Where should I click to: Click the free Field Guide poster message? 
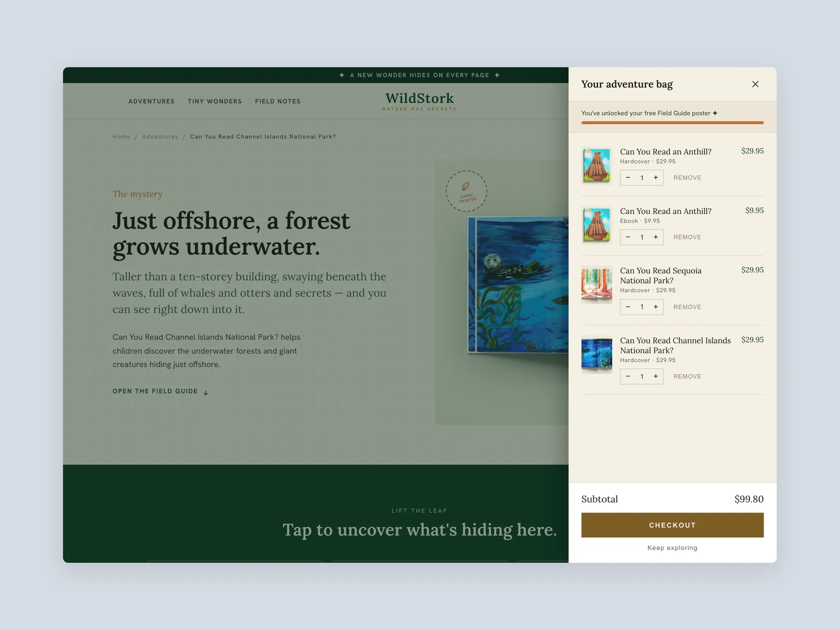(649, 113)
